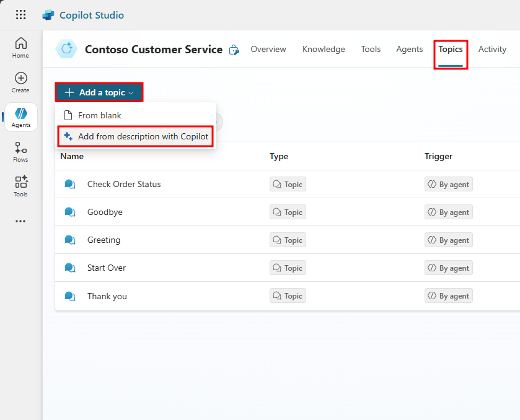Click the Topic badge in Goodbye row
This screenshot has width=520, height=420.
(x=288, y=212)
